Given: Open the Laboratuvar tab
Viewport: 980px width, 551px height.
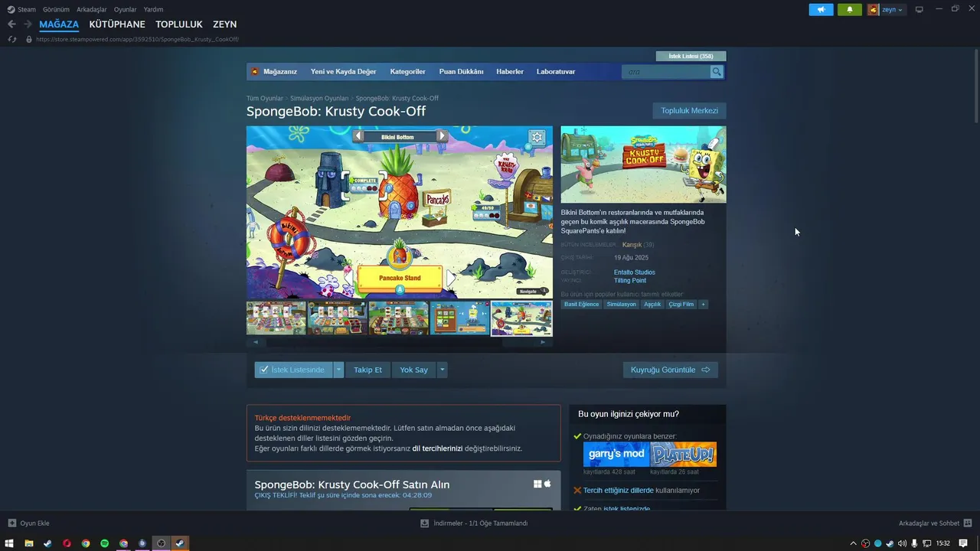Looking at the screenshot, I should tap(556, 72).
